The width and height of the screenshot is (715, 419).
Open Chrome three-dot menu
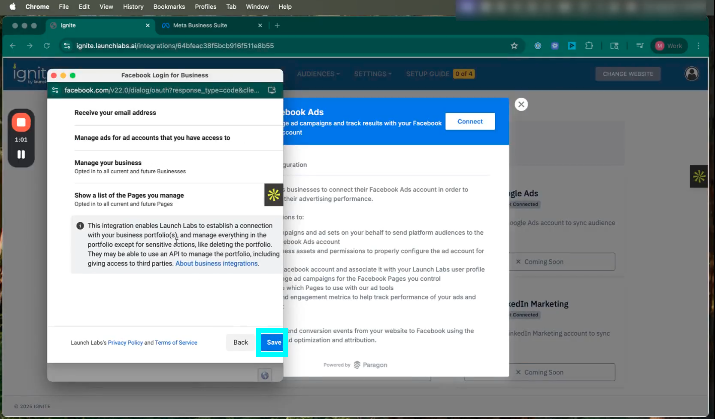click(698, 46)
